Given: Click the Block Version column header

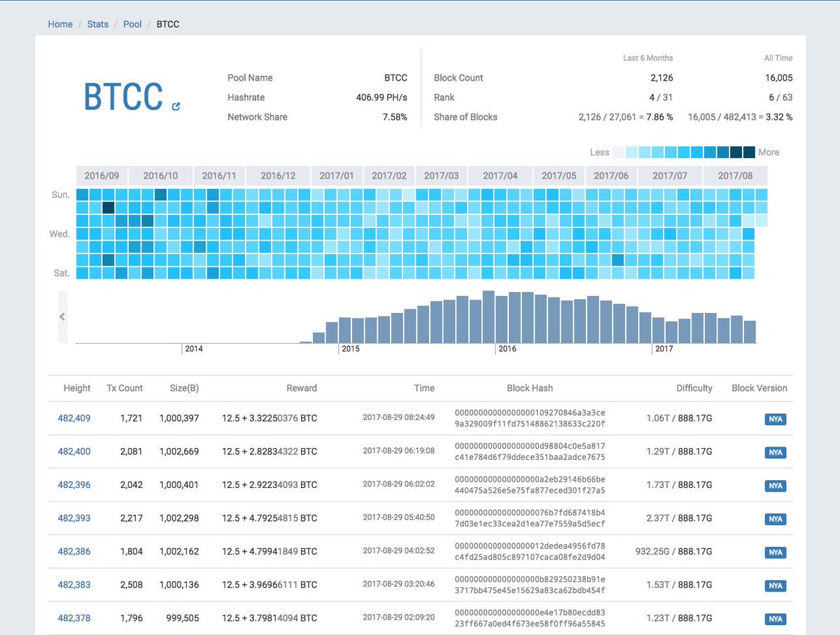Looking at the screenshot, I should tap(759, 388).
